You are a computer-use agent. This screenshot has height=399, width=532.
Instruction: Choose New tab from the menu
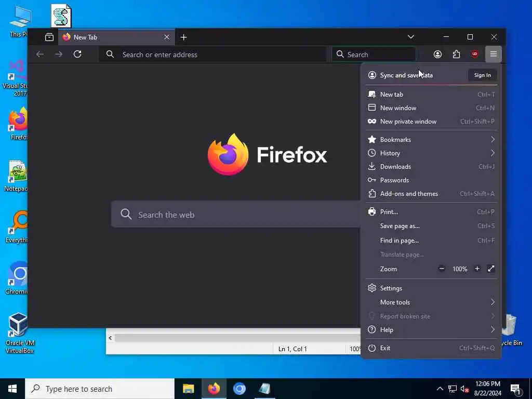pos(431,95)
